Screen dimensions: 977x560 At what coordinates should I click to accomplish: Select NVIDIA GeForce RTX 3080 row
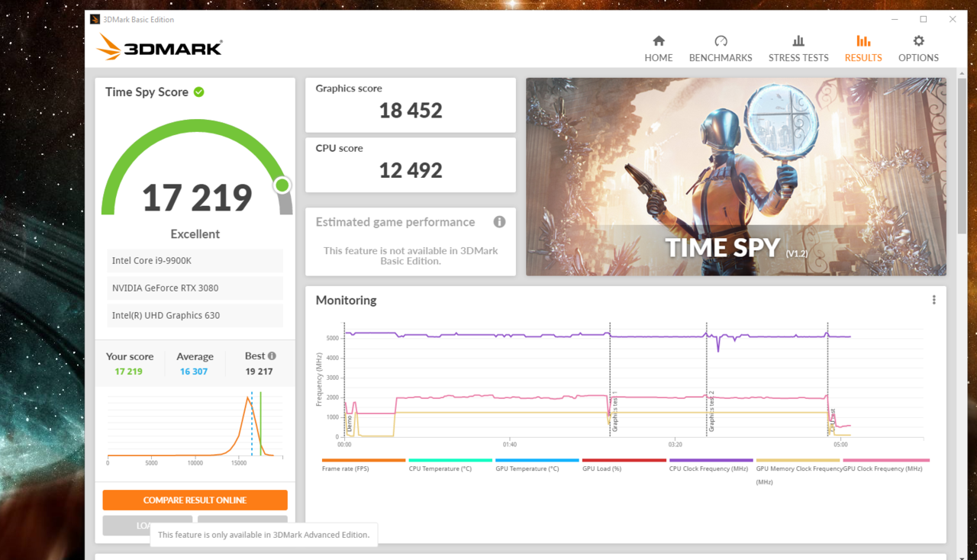(195, 288)
